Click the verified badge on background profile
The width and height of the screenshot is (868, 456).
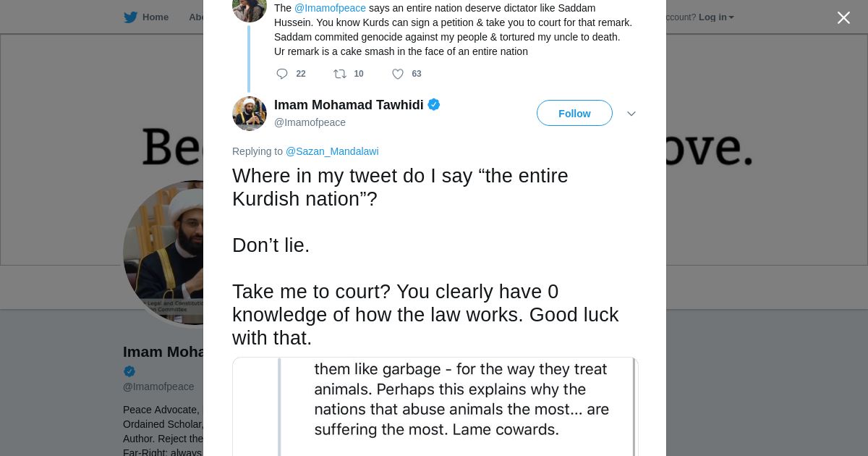129,371
